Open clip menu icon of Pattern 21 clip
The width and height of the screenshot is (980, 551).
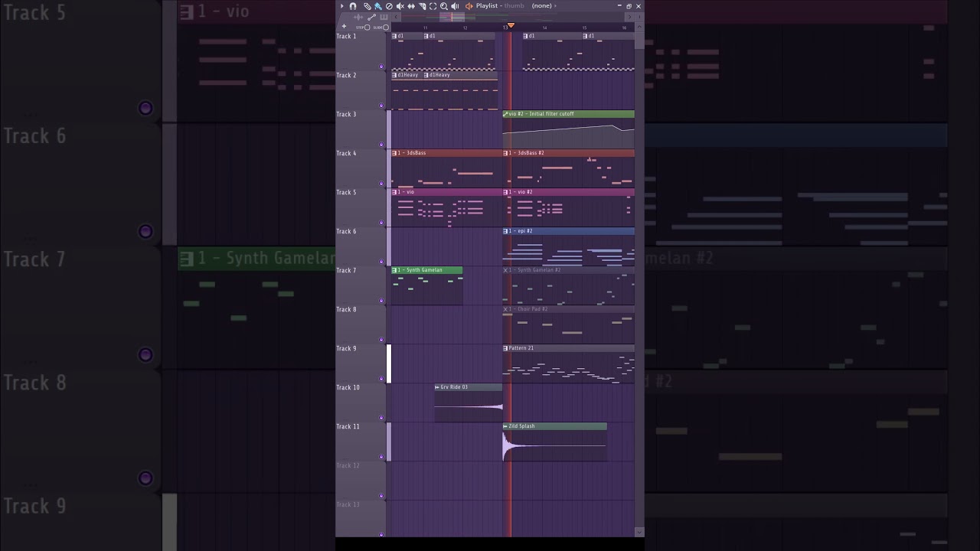[x=506, y=348]
